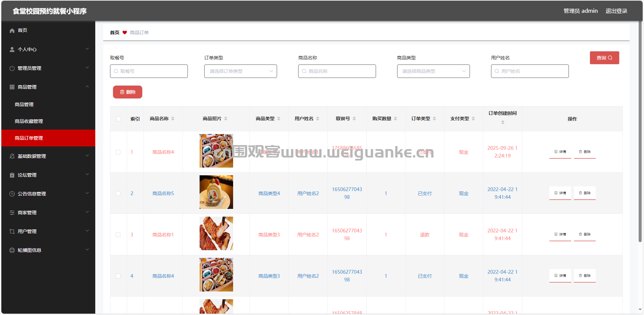Check the row 1 商品名称4 checkbox

[118, 152]
